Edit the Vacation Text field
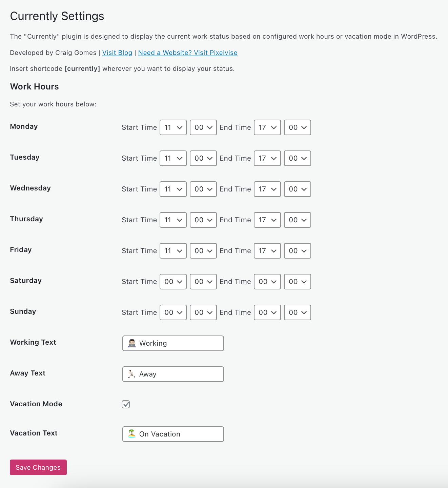Image resolution: width=448 pixels, height=488 pixels. [x=173, y=434]
